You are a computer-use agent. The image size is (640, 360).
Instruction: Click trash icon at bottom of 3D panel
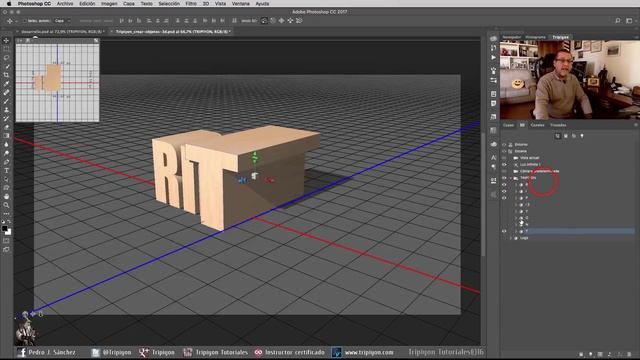coord(629,354)
